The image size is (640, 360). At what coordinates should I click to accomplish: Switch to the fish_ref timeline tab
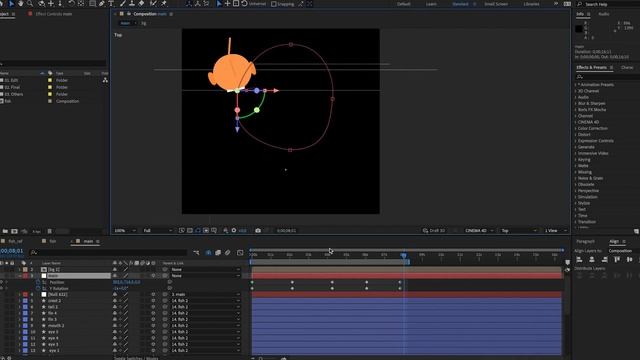tap(16, 241)
